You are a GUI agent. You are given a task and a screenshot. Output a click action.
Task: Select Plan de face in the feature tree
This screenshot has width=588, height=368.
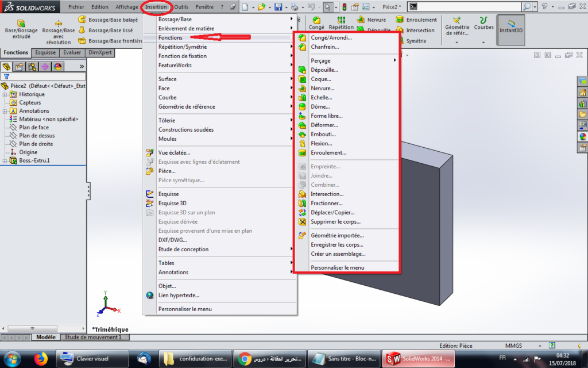(x=34, y=128)
